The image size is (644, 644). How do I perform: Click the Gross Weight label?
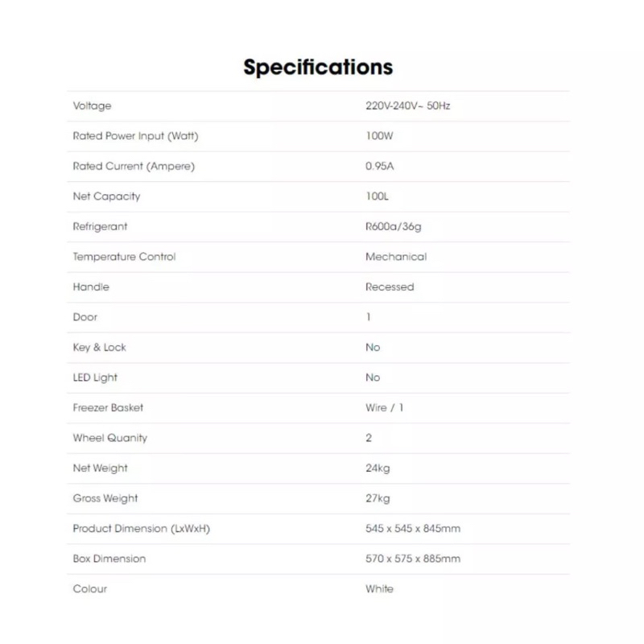coord(105,498)
